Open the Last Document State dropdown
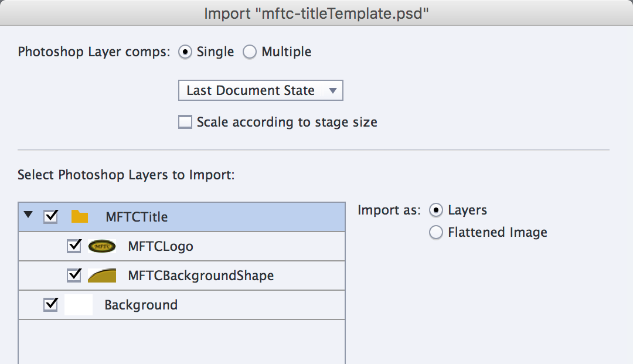Screen dimensions: 633x364 pos(260,91)
